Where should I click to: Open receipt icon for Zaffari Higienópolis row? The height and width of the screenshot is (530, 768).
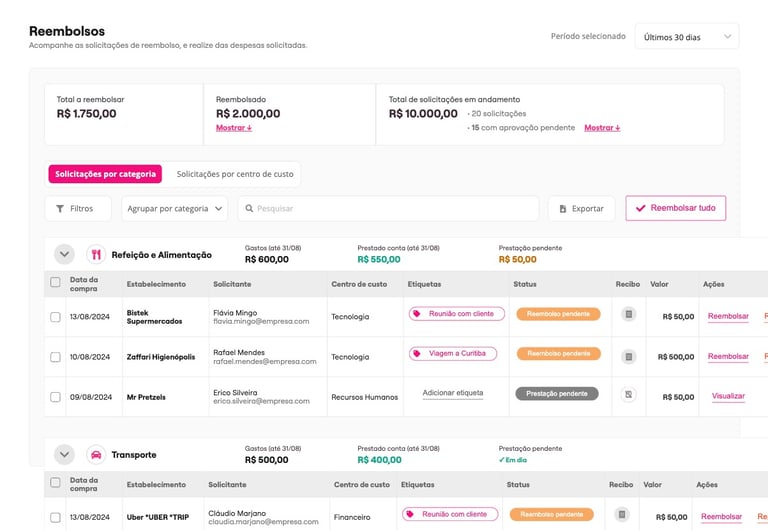pyautogui.click(x=628, y=356)
